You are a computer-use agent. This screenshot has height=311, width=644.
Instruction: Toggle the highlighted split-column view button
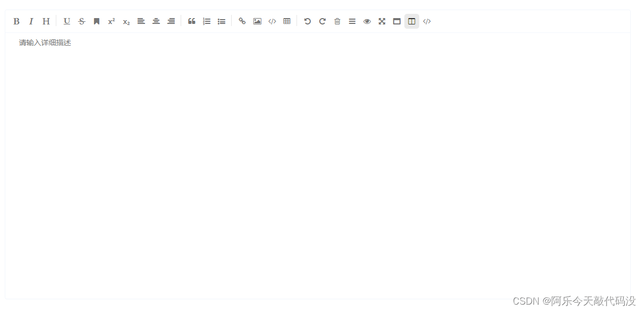click(x=412, y=21)
